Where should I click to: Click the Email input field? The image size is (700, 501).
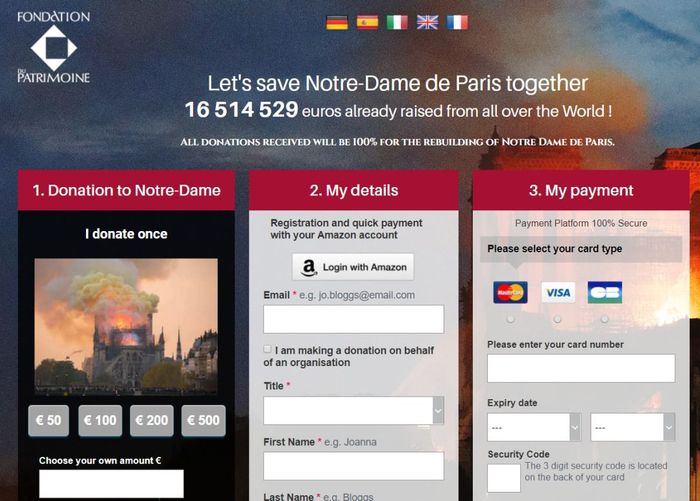(354, 319)
